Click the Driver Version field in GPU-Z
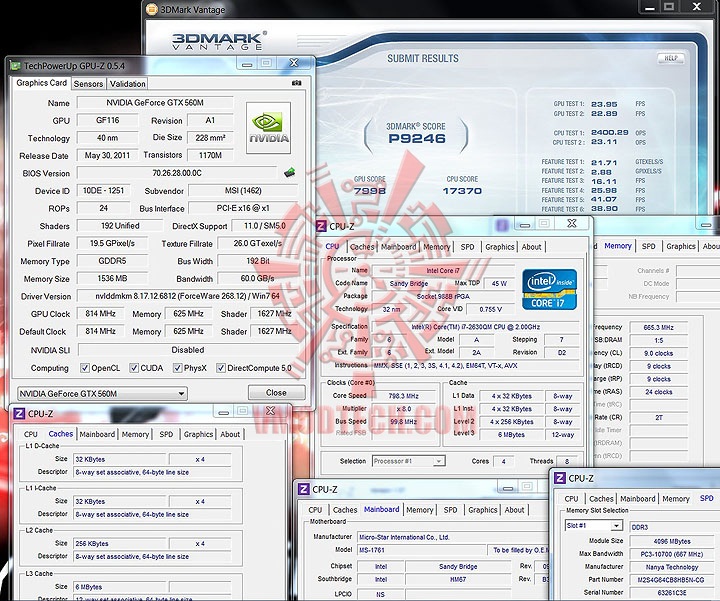Image resolution: width=720 pixels, height=601 pixels. click(x=187, y=296)
